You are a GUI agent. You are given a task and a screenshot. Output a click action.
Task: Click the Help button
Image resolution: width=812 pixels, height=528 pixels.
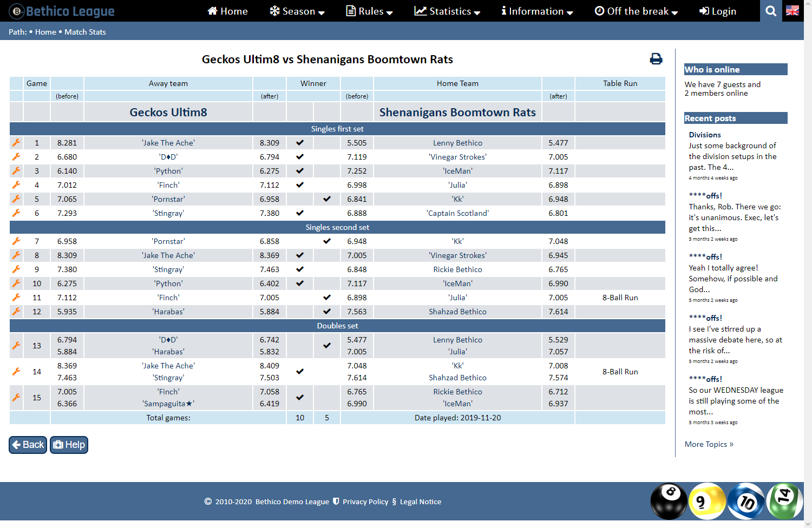pyautogui.click(x=69, y=445)
